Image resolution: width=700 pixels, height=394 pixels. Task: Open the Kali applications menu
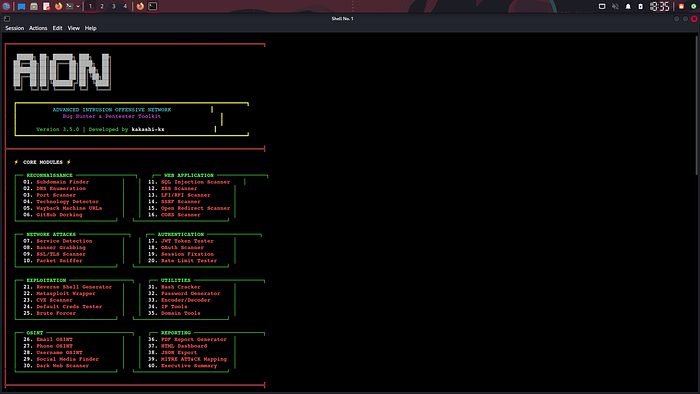(6, 6)
